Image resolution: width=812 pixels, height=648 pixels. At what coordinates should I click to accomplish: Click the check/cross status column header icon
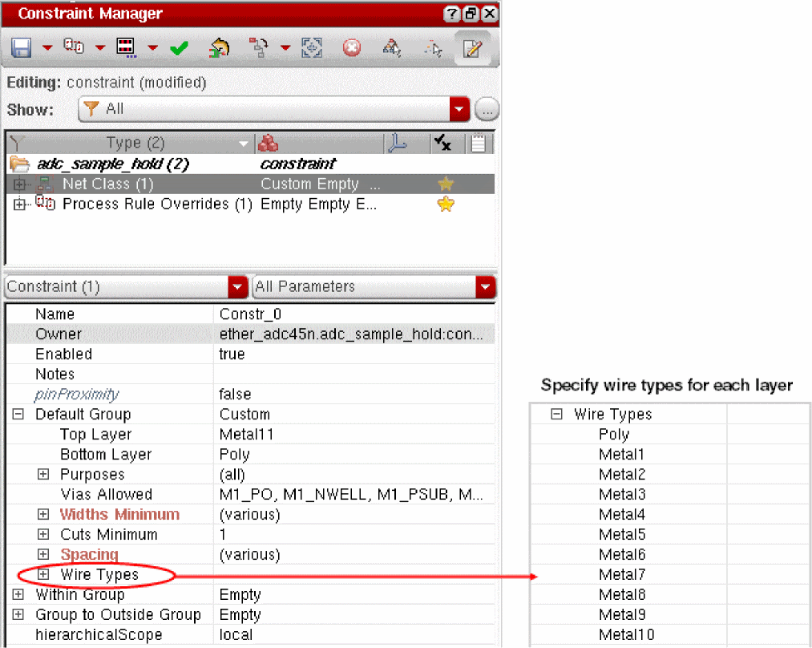(442, 143)
